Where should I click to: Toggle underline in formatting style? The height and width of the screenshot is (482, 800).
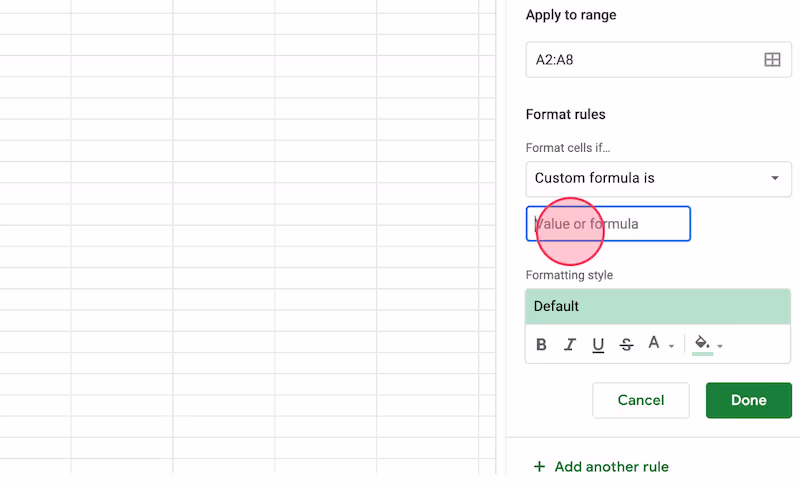point(598,345)
